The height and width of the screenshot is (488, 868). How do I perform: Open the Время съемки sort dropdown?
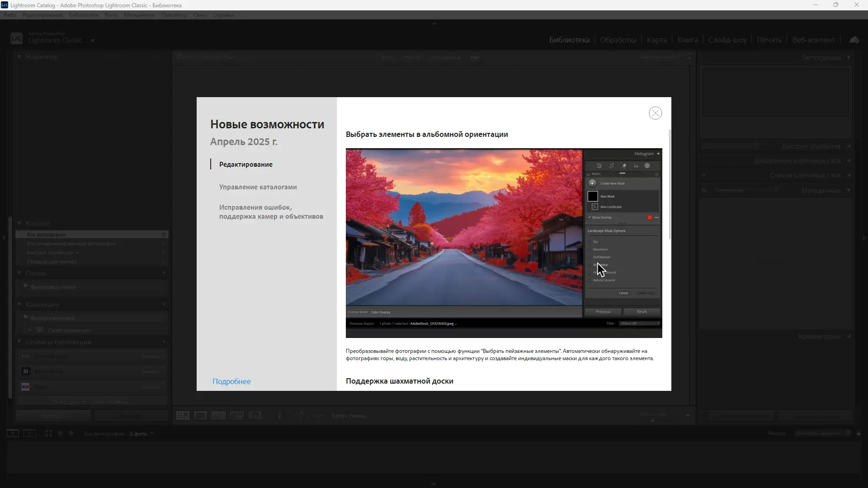click(352, 415)
